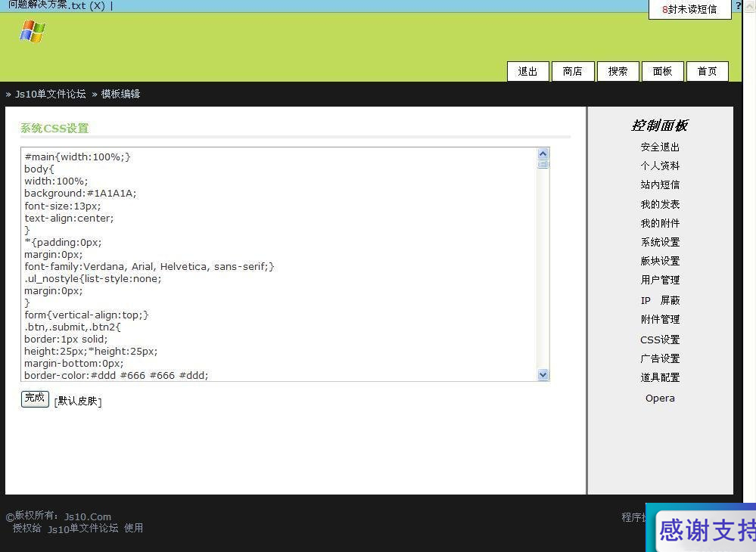
Task: Click the line '#main{width:100%;}'
Action: click(77, 157)
